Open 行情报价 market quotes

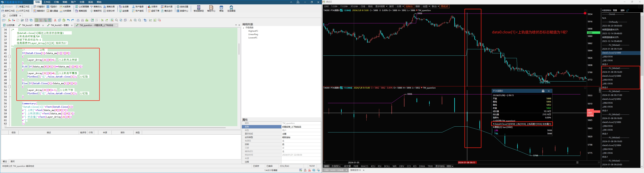(x=39, y=7)
